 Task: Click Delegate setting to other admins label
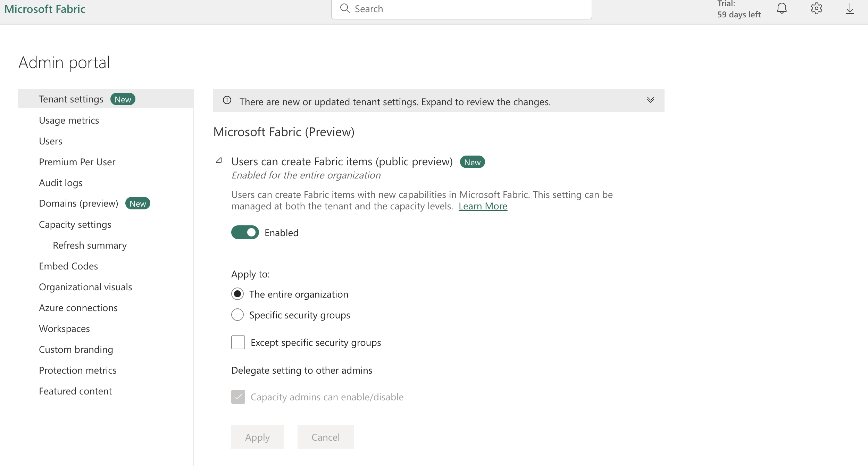302,370
